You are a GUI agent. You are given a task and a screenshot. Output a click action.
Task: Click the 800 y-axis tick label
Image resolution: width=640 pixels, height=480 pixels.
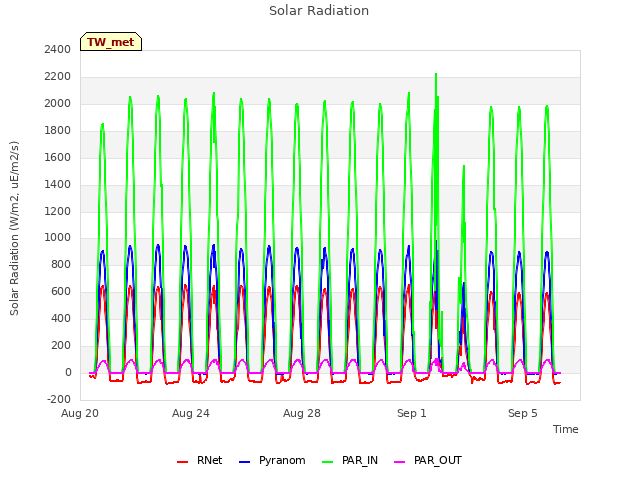pos(61,264)
